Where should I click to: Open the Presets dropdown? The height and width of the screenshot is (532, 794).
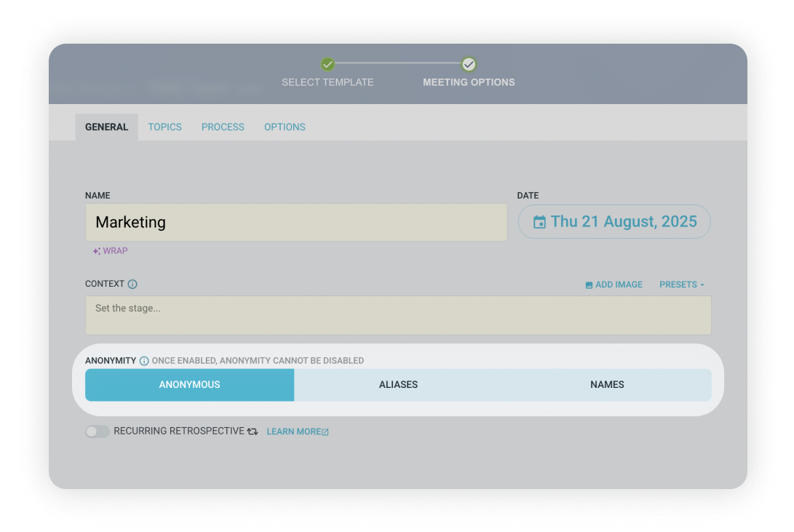pyautogui.click(x=681, y=285)
